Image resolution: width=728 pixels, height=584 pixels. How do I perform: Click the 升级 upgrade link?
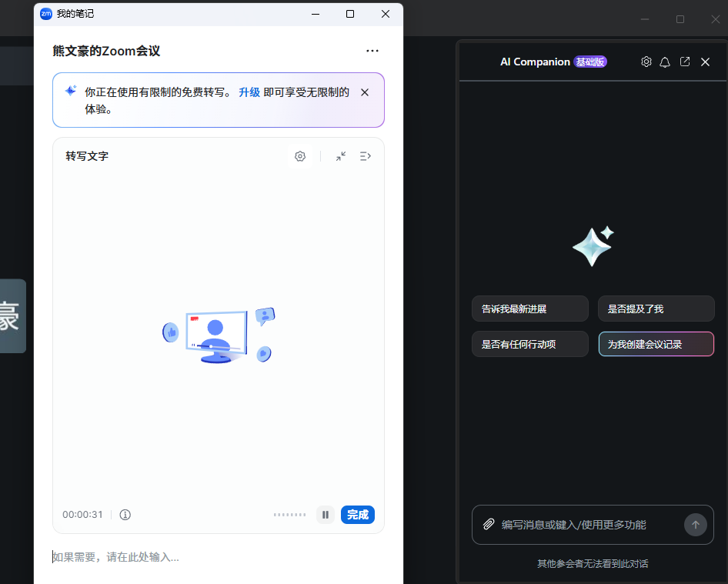(x=249, y=92)
